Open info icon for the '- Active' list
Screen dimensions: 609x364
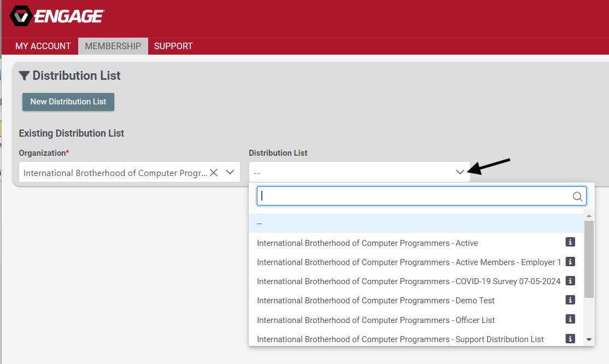pos(570,242)
